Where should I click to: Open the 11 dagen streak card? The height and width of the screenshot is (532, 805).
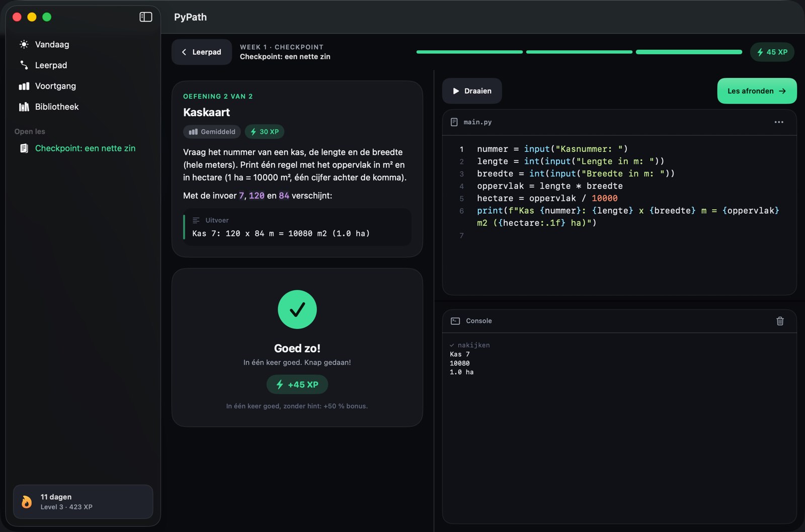(83, 502)
